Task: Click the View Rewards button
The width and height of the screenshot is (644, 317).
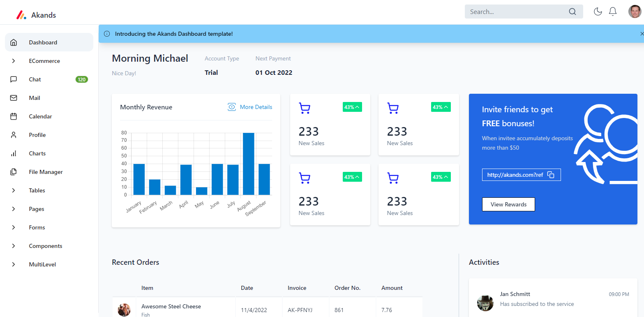Action: click(508, 204)
